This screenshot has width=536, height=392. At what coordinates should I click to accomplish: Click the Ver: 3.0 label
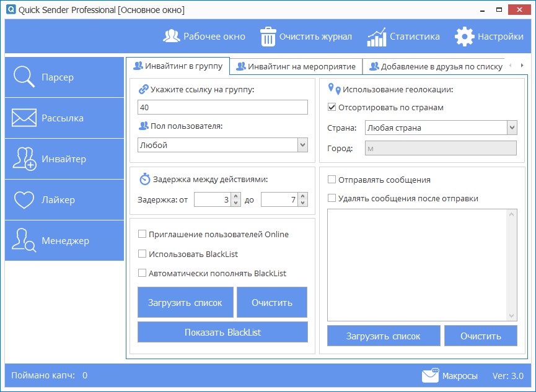click(x=508, y=376)
